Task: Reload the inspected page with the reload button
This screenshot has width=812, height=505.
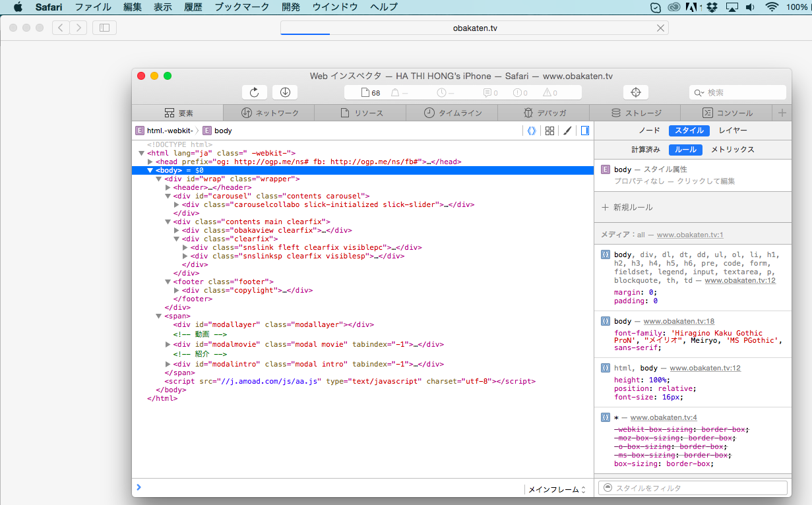Action: pos(254,93)
